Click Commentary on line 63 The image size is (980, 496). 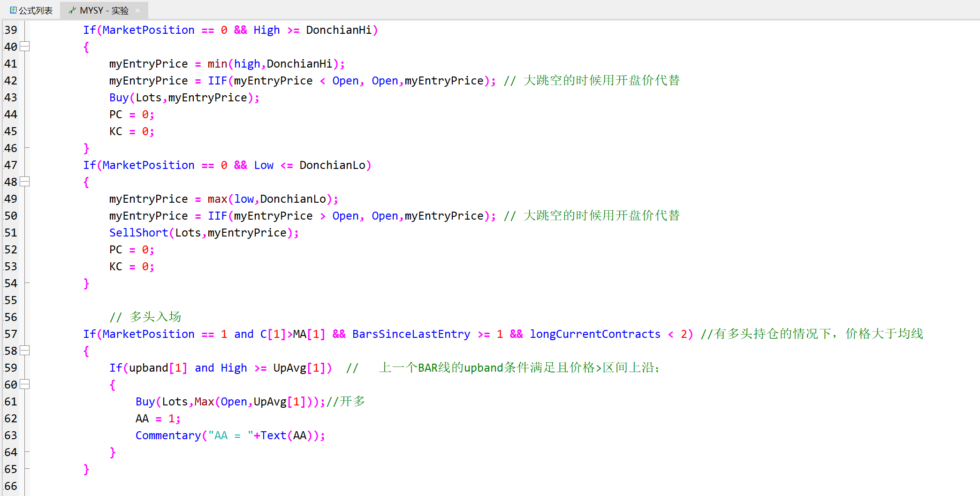[x=168, y=435]
